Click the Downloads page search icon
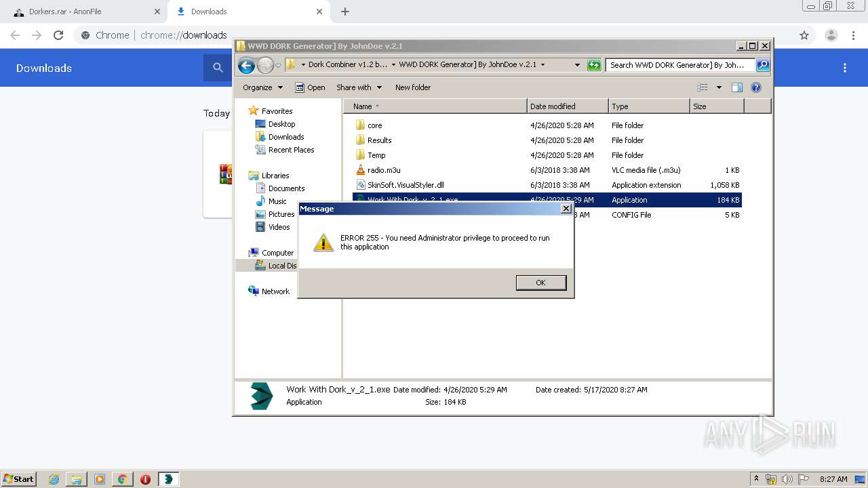 tap(218, 68)
